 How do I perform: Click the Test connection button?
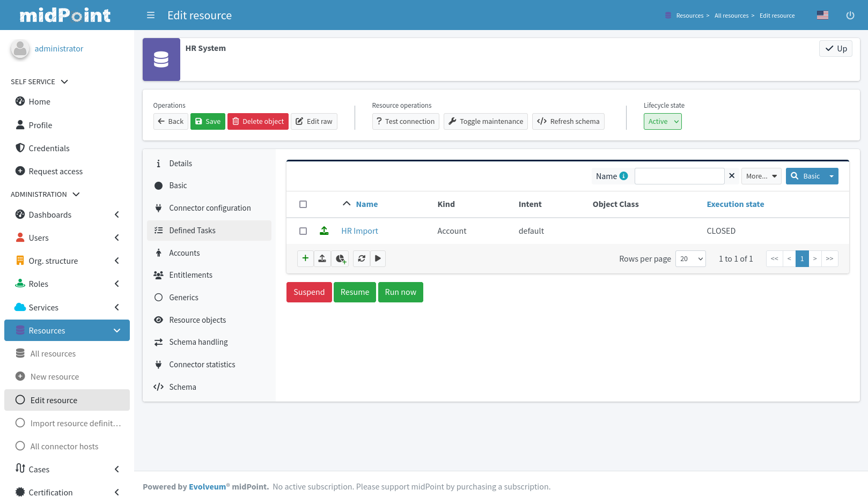pyautogui.click(x=406, y=121)
